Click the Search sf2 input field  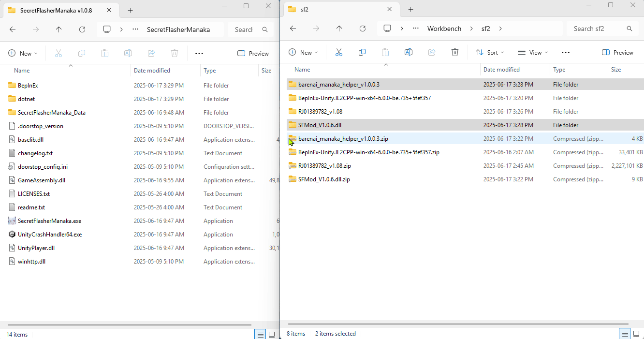click(597, 29)
